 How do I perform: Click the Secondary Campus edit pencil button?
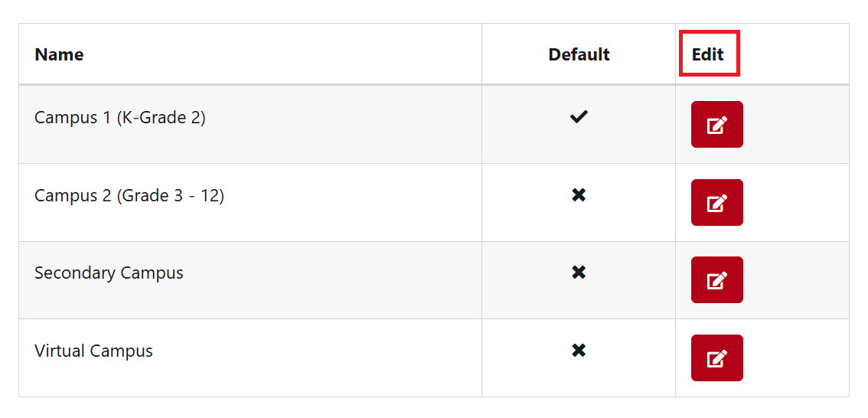[716, 279]
